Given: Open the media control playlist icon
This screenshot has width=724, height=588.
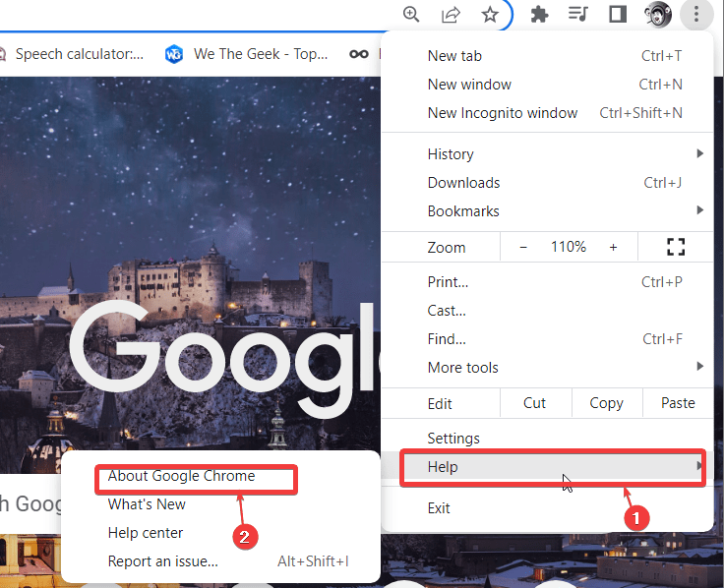Looking at the screenshot, I should [577, 14].
